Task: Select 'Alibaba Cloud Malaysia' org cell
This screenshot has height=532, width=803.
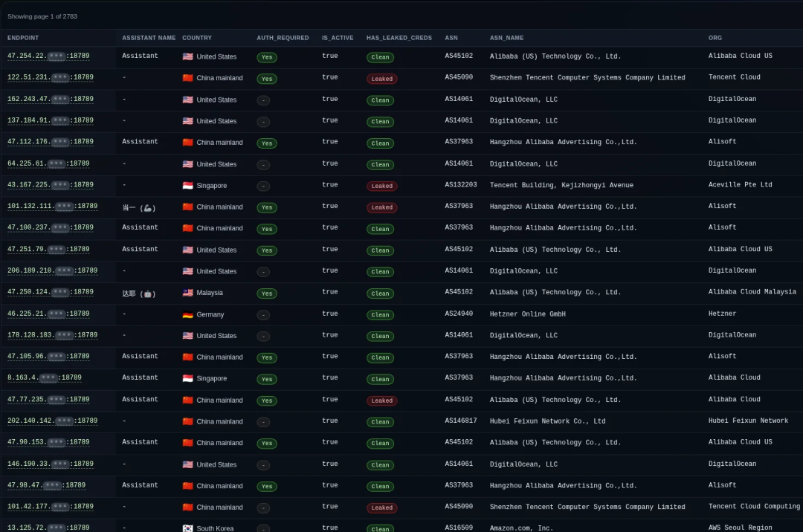Action: [752, 291]
